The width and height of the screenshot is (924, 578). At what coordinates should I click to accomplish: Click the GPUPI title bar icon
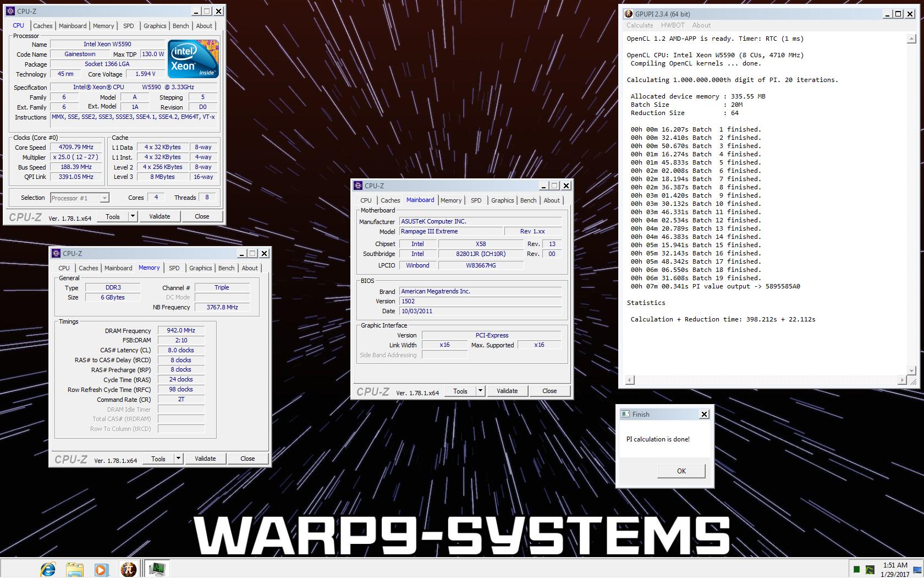tap(629, 14)
